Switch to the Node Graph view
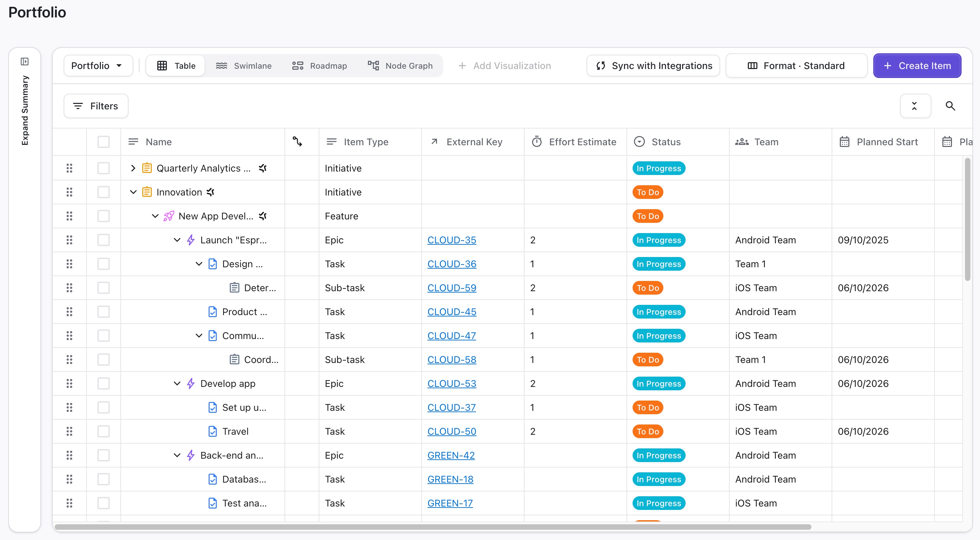Image resolution: width=980 pixels, height=540 pixels. point(400,66)
